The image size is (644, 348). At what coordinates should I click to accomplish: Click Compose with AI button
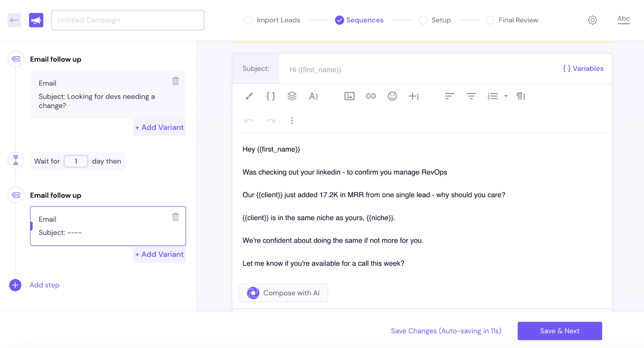[x=283, y=293]
